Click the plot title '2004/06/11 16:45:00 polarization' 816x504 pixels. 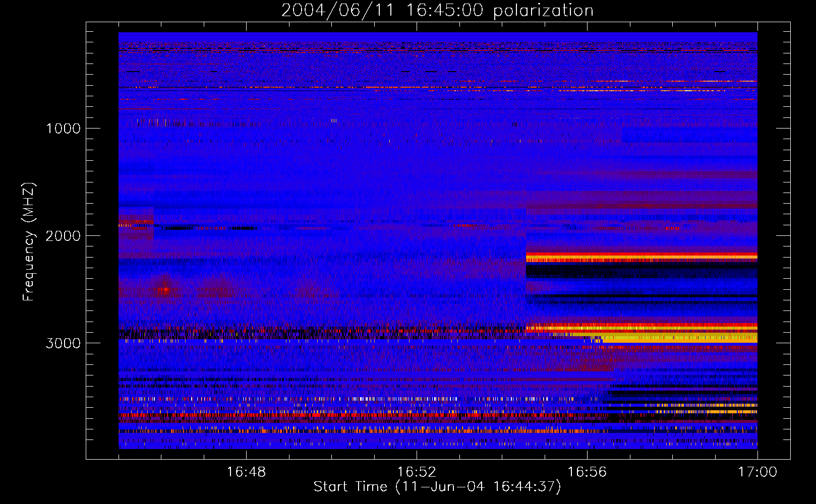click(x=437, y=11)
